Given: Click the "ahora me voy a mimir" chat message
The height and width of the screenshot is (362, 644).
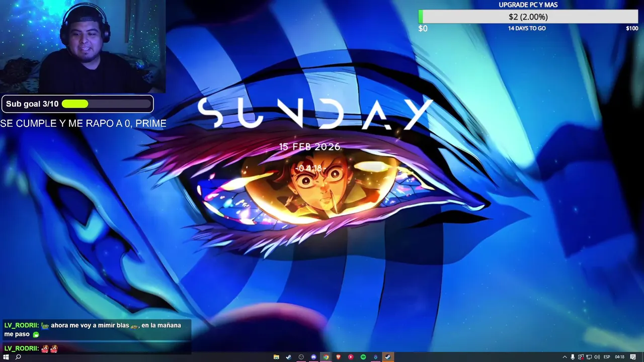Looking at the screenshot, I should pos(96,329).
